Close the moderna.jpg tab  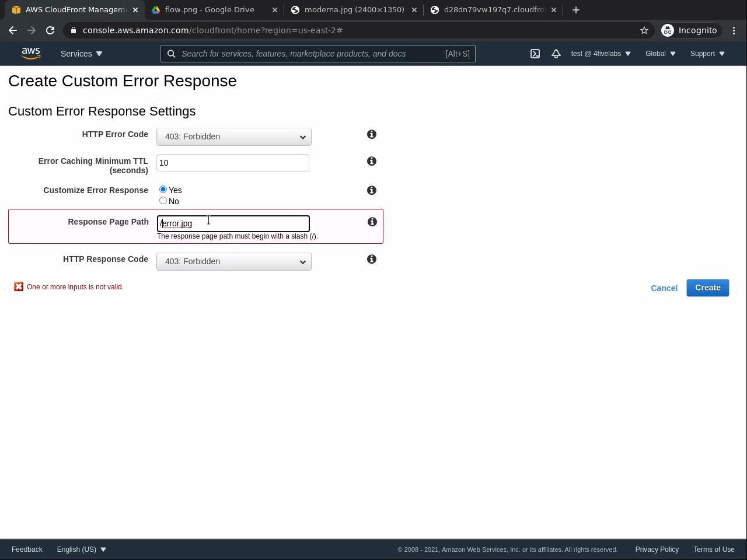tap(414, 10)
